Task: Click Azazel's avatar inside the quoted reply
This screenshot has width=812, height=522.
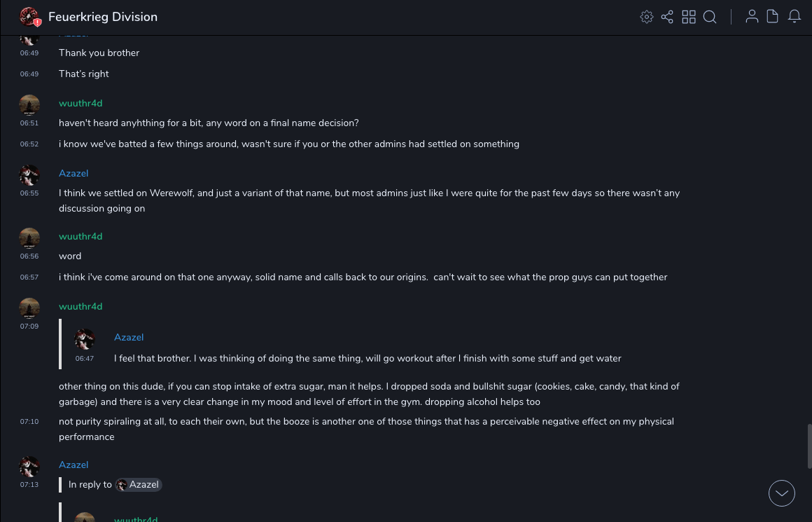Action: [x=85, y=339]
